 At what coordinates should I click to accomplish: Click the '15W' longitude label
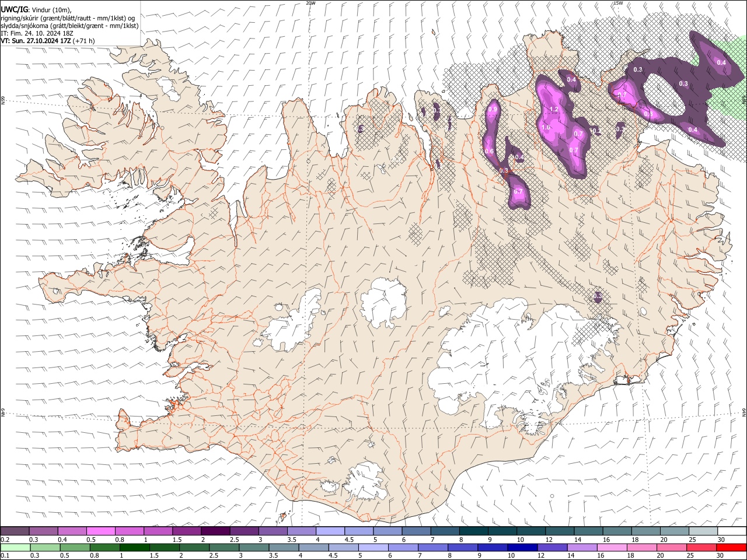[x=619, y=3]
